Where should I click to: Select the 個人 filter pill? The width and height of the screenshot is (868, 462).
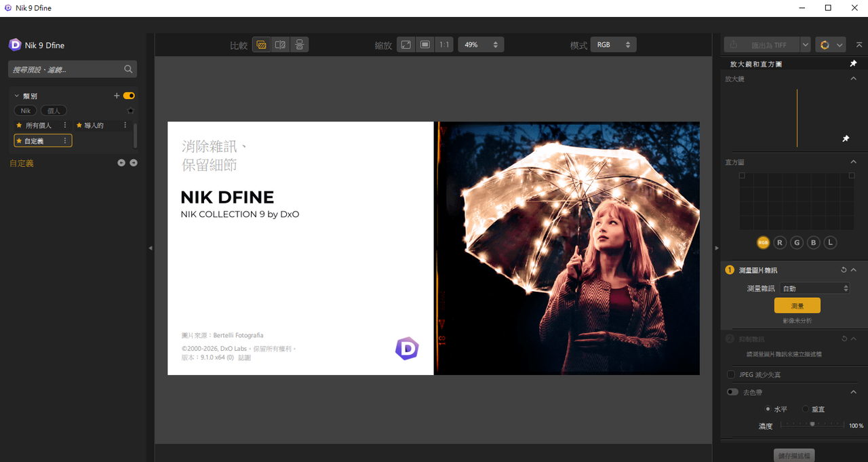point(54,111)
